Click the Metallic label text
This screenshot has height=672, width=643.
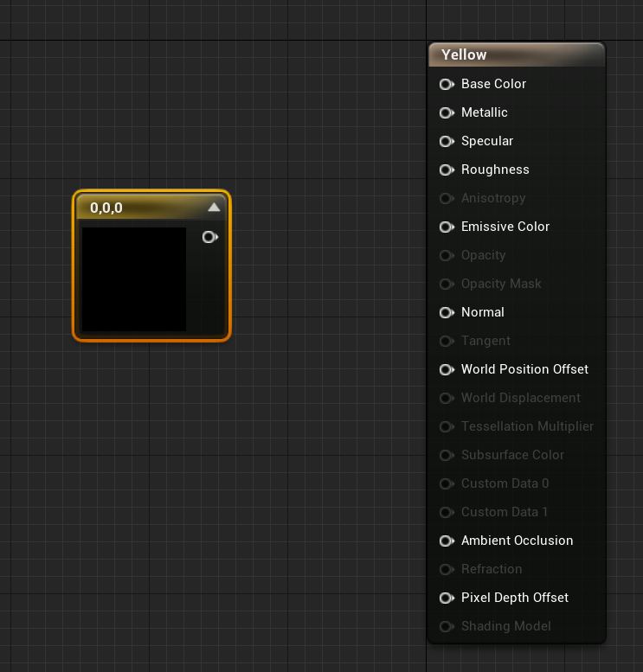(x=485, y=112)
